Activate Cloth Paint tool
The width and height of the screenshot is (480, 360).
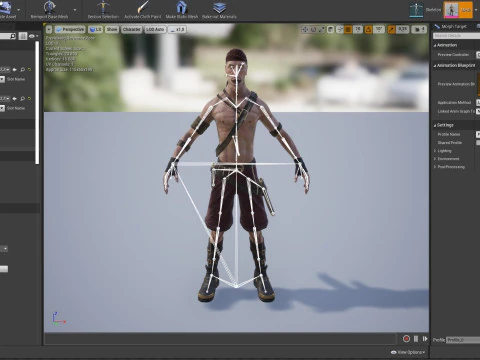tap(143, 7)
